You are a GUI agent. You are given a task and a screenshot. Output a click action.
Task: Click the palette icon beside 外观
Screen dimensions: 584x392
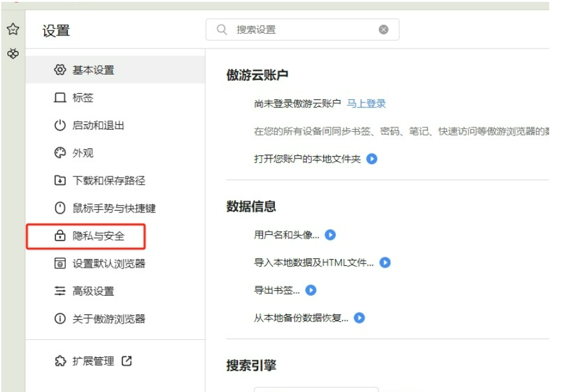pos(60,153)
